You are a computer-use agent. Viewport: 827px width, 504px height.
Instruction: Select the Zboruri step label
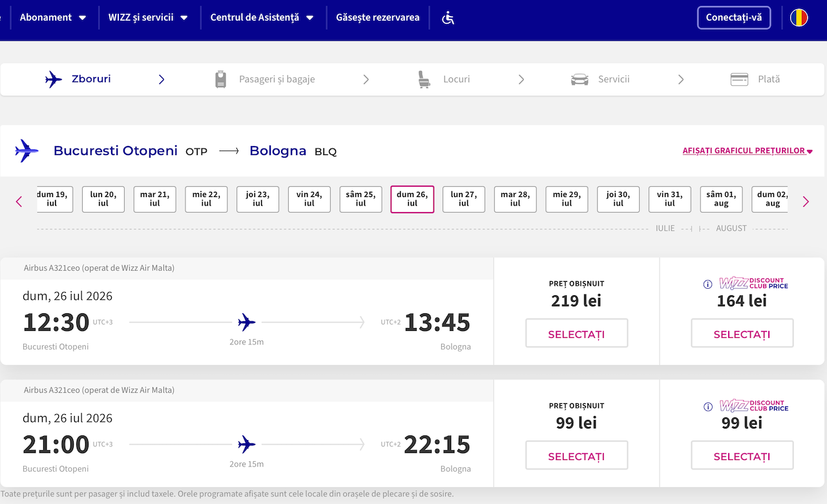coord(91,79)
